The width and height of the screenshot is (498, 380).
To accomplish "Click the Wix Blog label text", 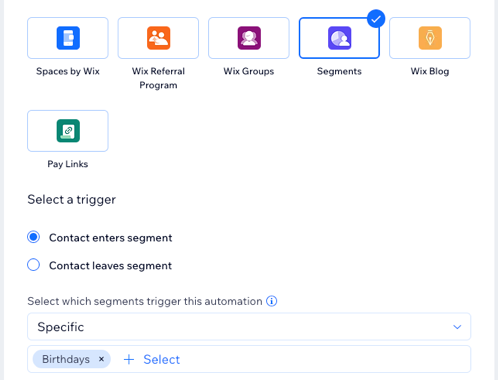I will click(x=430, y=71).
